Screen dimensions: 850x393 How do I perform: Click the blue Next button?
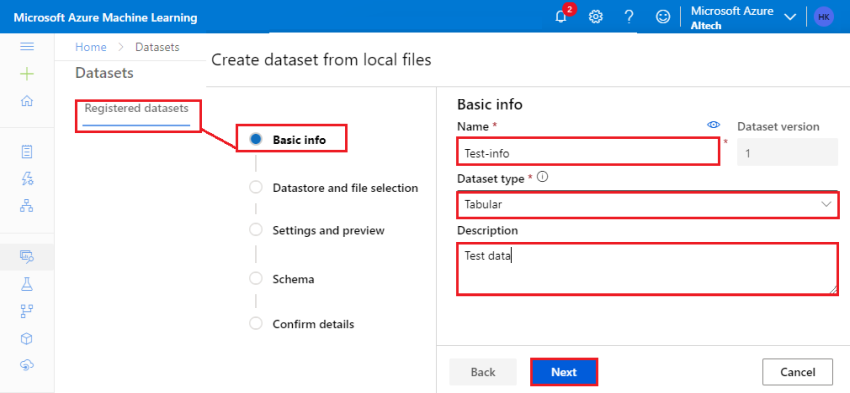pos(564,372)
